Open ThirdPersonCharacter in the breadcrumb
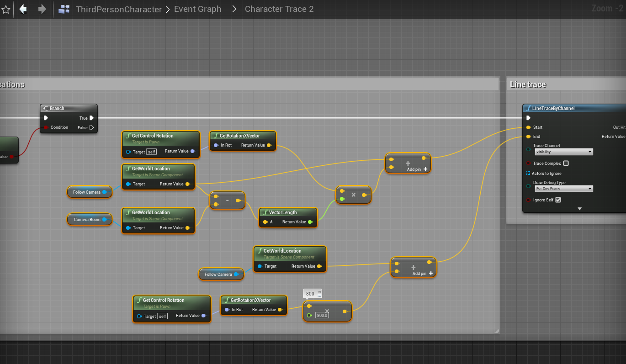 119,9
